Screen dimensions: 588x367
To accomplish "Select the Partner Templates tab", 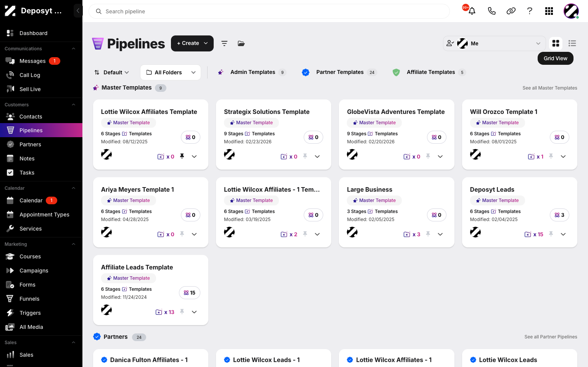I will coord(339,72).
